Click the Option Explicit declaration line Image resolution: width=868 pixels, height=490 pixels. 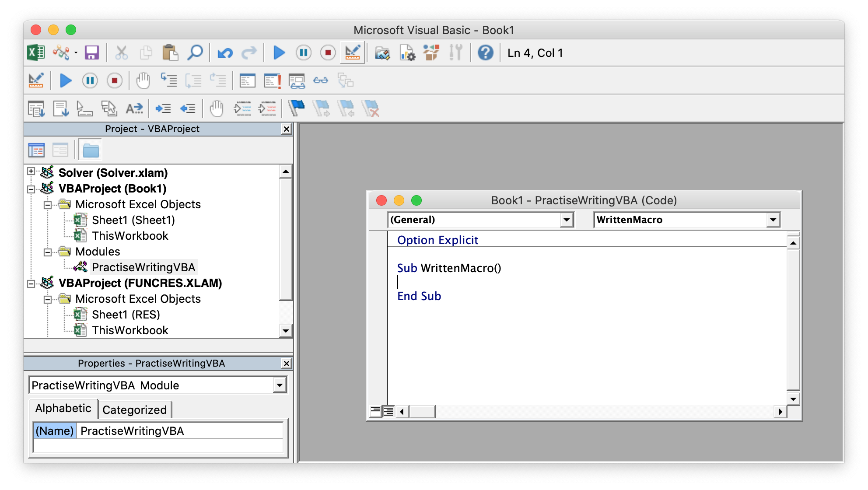click(439, 240)
